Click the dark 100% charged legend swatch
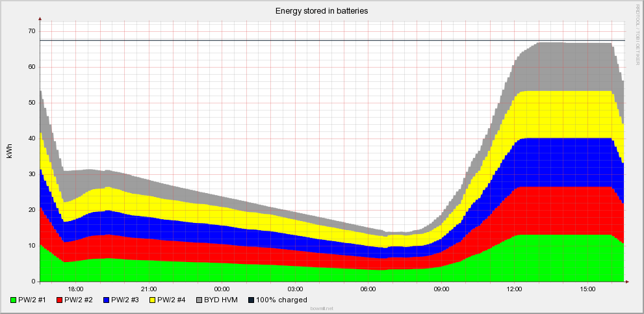This screenshot has width=644, height=314. point(250,300)
